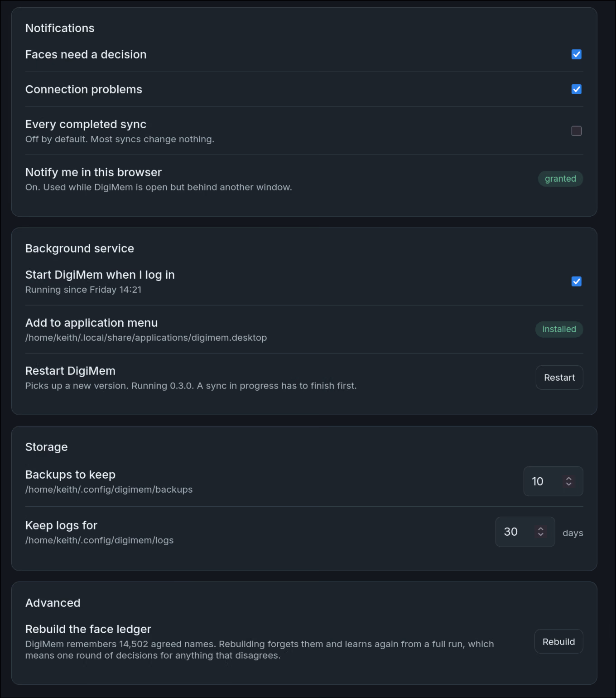Disable Connection problems notifications
Screen dimensions: 616x698
point(576,89)
